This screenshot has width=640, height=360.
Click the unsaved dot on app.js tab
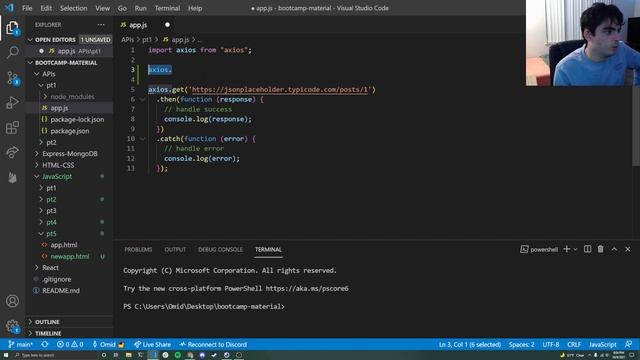[x=167, y=25]
